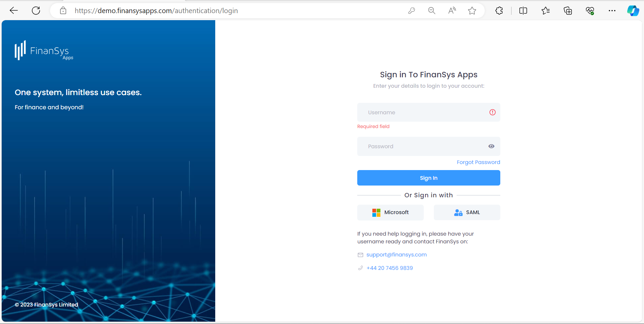
Task: Open the zoom magnifier in the address bar
Action: [x=432, y=11]
